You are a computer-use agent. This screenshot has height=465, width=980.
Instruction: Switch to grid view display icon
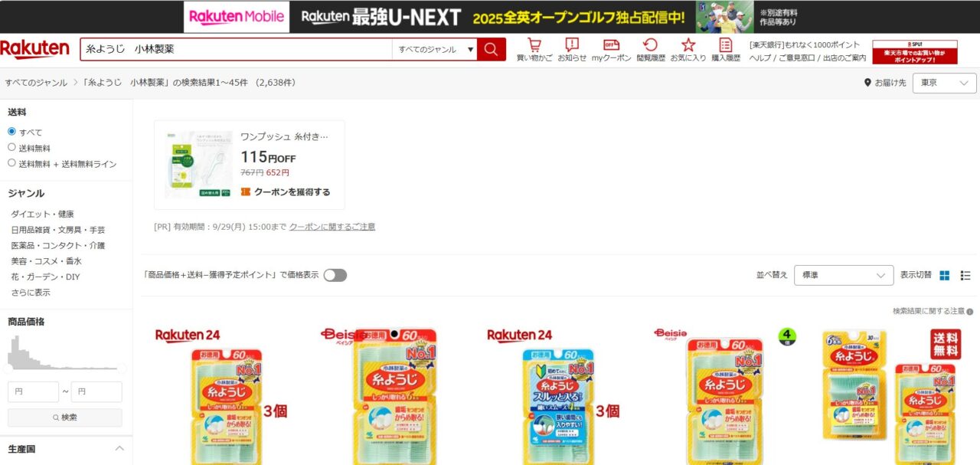[945, 275]
